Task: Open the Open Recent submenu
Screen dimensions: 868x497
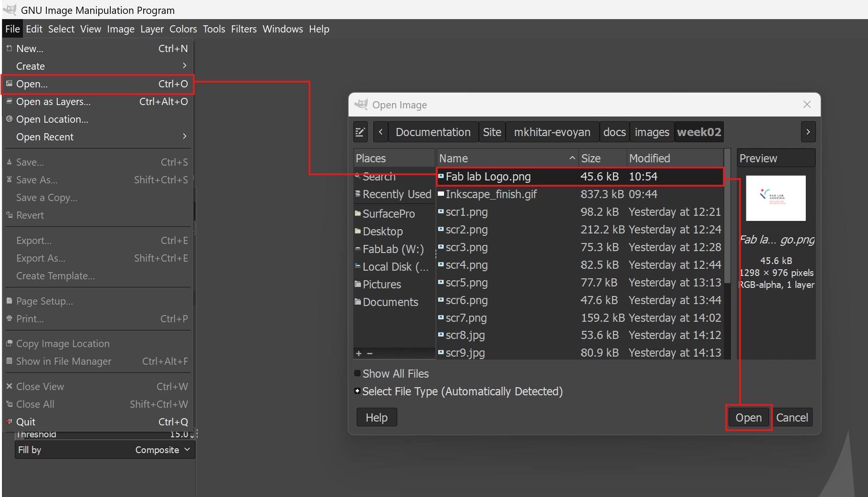Action: 98,137
